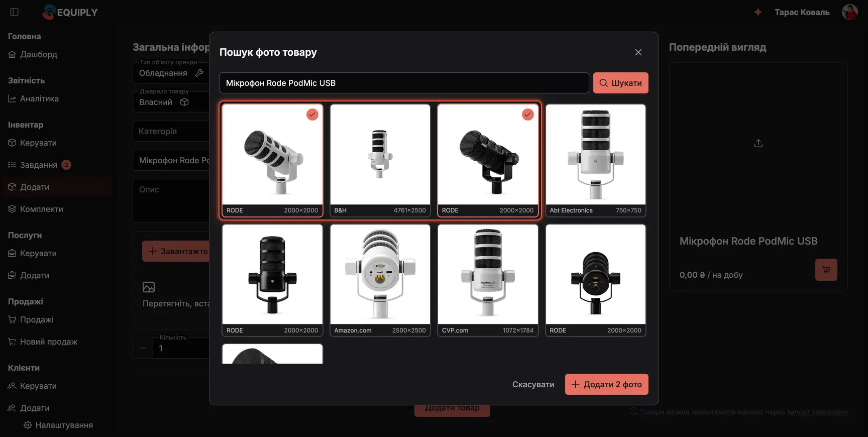Screen dimensions: 868x437
Task: Click the upload icon in the preview panel
Action: (758, 143)
